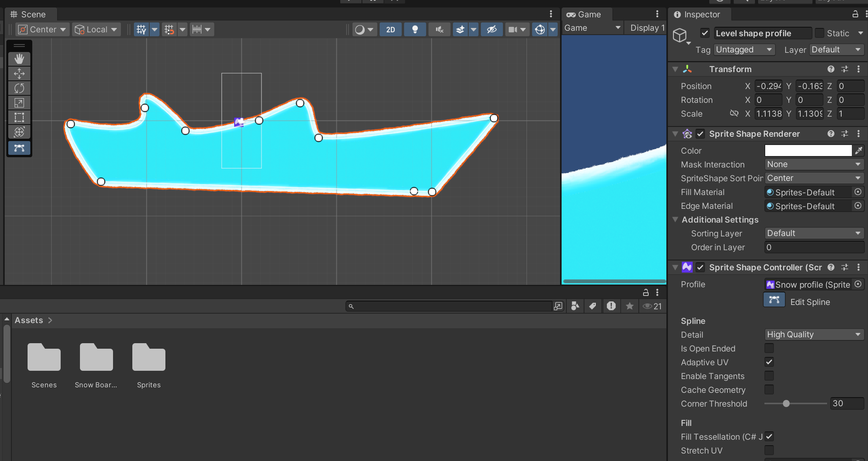868x461 pixels.
Task: Select the Hand view tool
Action: pyautogui.click(x=19, y=59)
